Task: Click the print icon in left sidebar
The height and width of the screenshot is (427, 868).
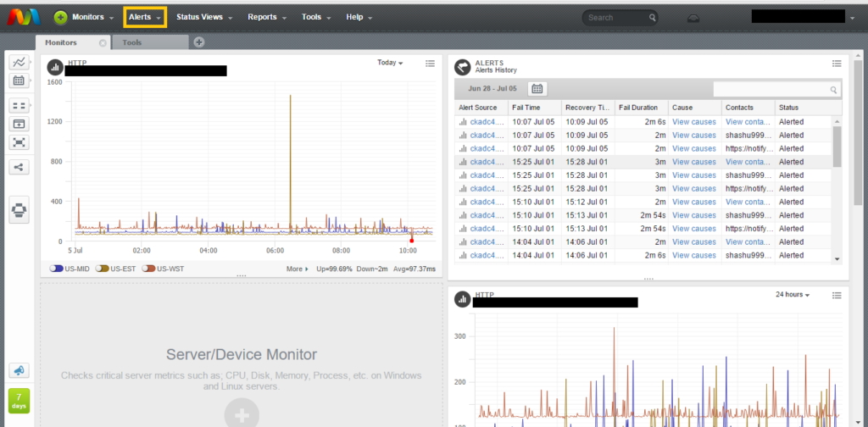Action: pos(19,210)
